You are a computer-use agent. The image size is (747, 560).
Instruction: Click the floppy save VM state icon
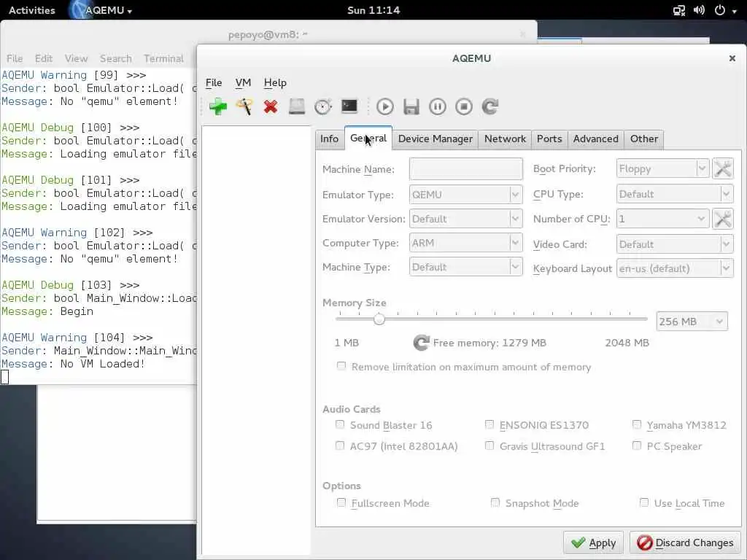(x=411, y=106)
